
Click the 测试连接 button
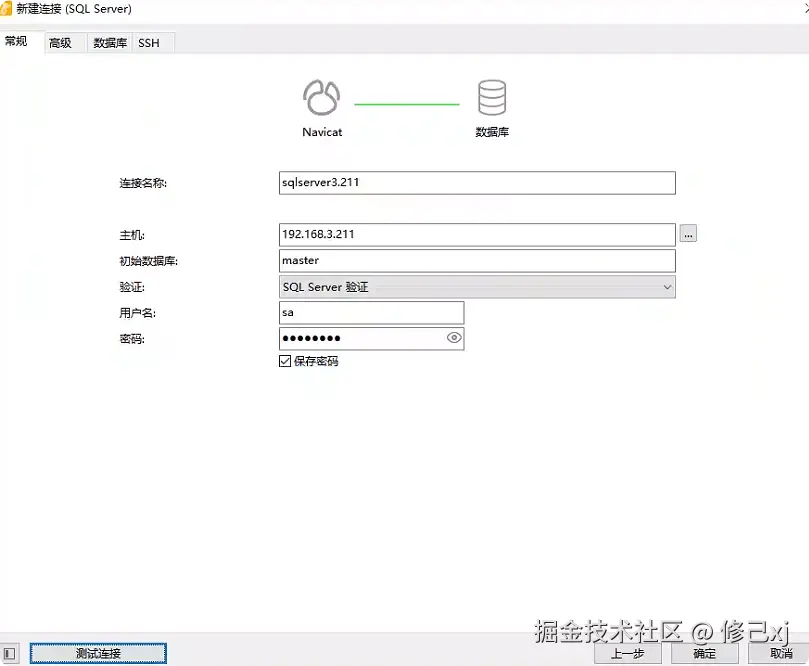pyautogui.click(x=98, y=654)
